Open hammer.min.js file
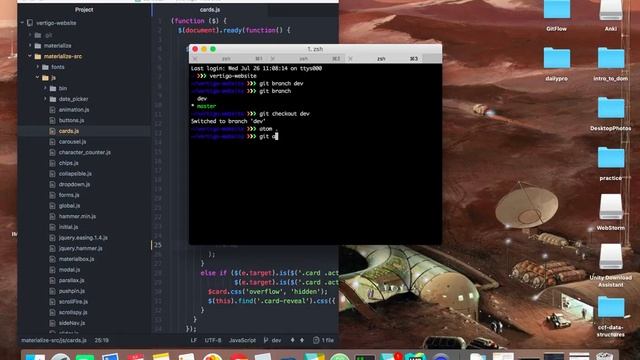Viewport: 640px width, 360px height. coord(77,216)
